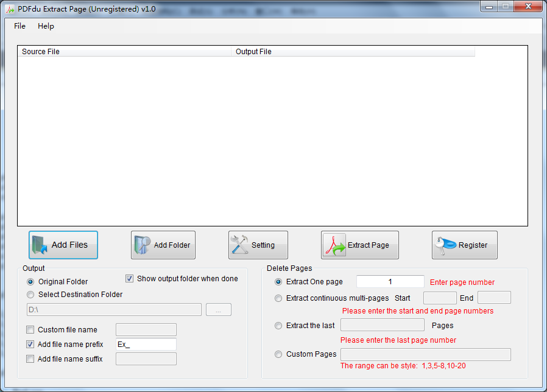The image size is (547, 392).
Task: Toggle Show output folder when done
Action: 129,279
